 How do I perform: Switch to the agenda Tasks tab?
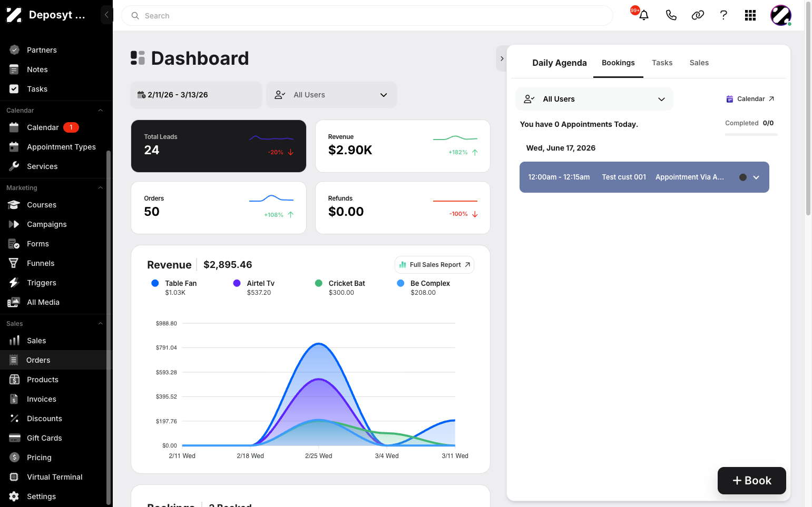[662, 63]
